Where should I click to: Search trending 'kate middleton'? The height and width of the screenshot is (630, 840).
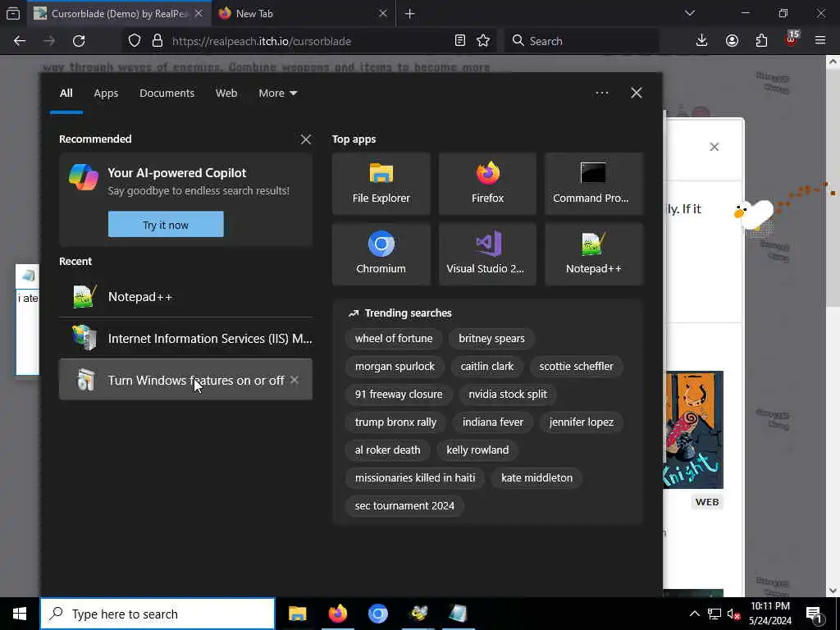click(536, 478)
